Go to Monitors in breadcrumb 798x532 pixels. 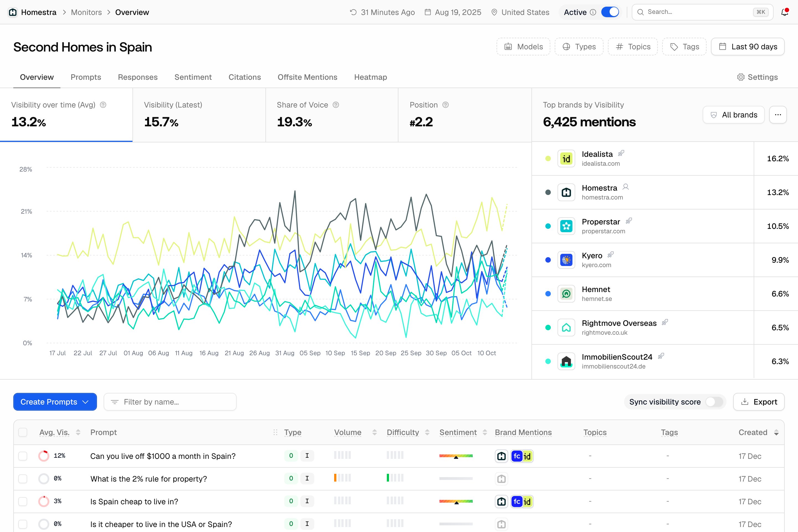[x=86, y=12]
